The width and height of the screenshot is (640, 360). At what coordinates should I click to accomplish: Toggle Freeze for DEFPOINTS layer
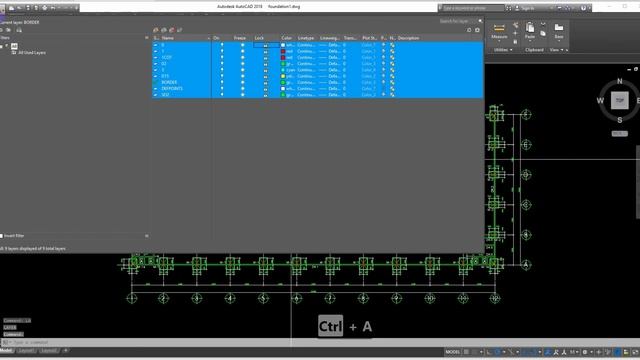[242, 89]
